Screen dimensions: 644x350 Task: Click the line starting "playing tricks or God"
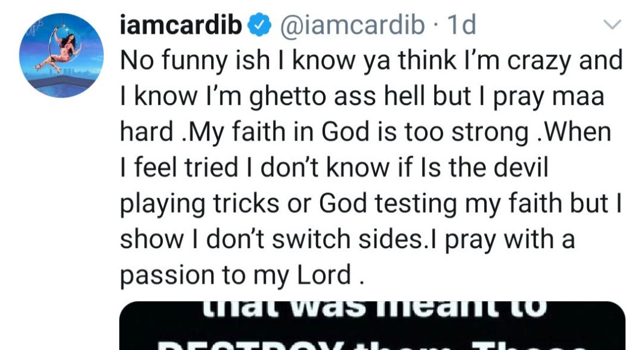(372, 203)
